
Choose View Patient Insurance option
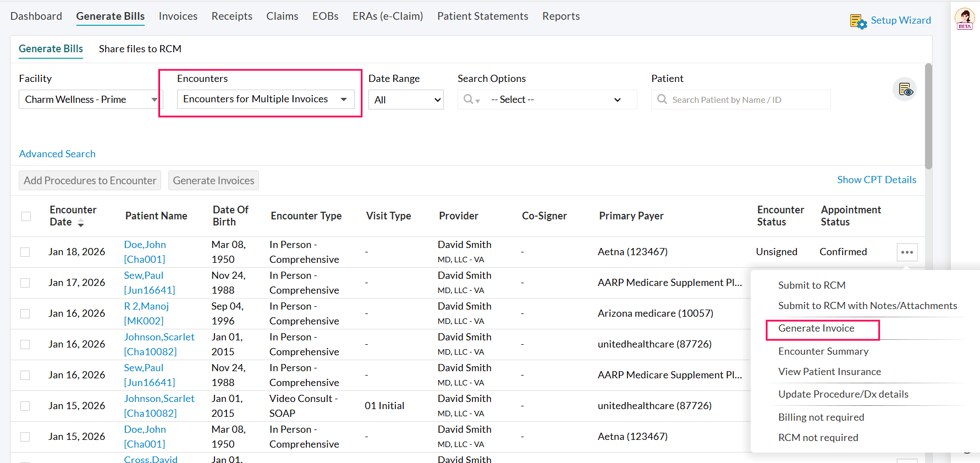point(829,372)
